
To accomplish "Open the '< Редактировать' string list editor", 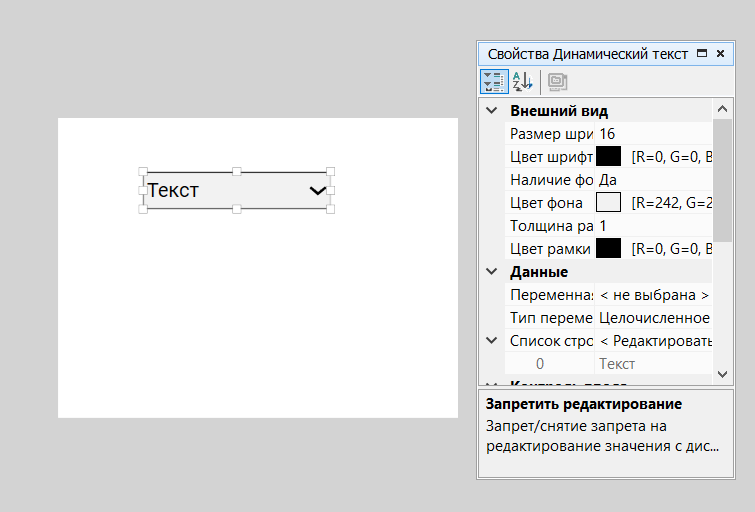I will [x=653, y=341].
